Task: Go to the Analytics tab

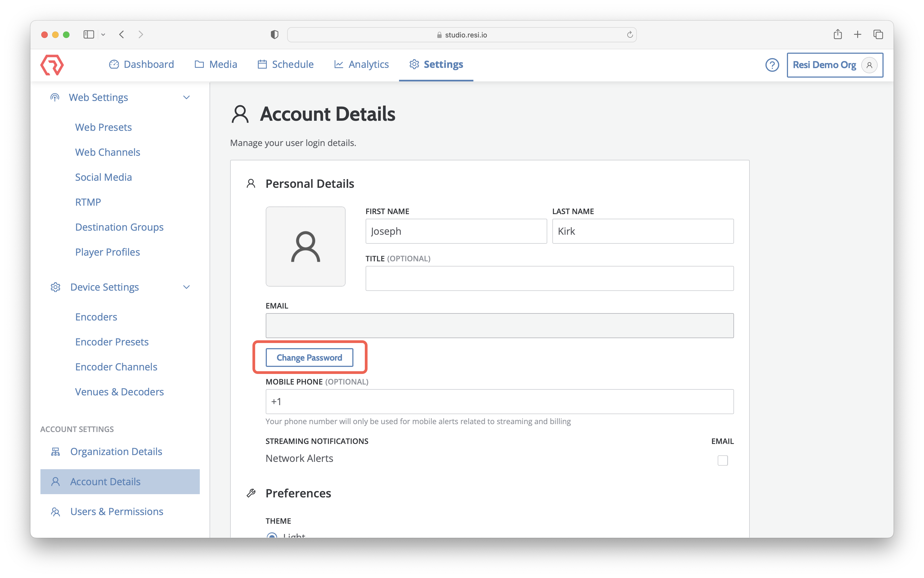Action: (361, 64)
